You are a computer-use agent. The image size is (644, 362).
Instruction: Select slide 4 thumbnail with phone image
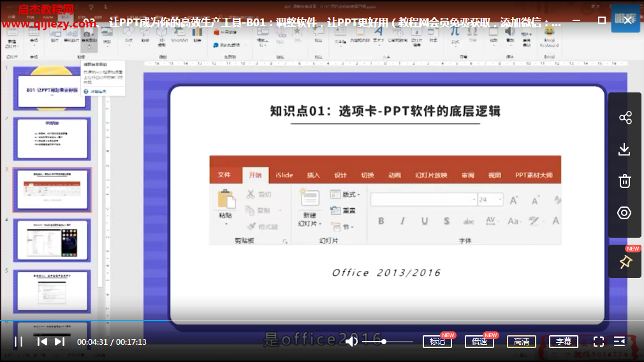[52, 240]
